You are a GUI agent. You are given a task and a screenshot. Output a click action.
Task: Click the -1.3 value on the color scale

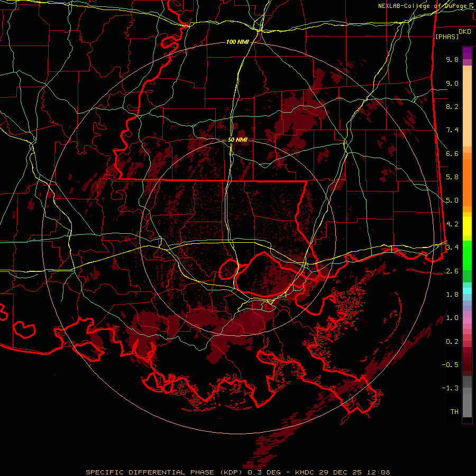click(450, 388)
